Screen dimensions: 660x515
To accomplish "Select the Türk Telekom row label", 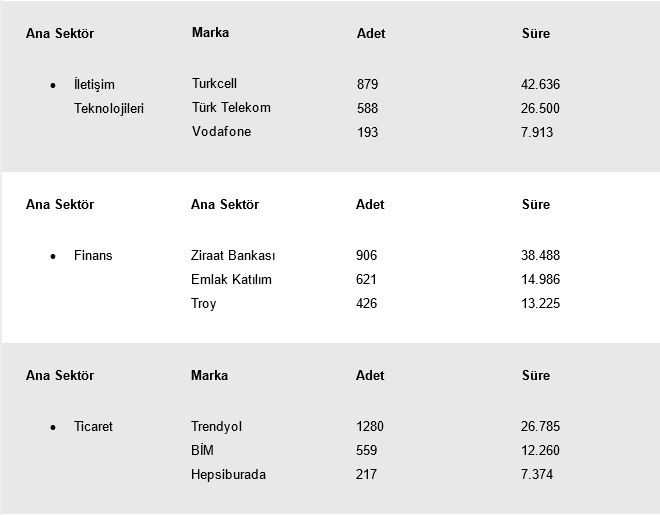I will (231, 107).
